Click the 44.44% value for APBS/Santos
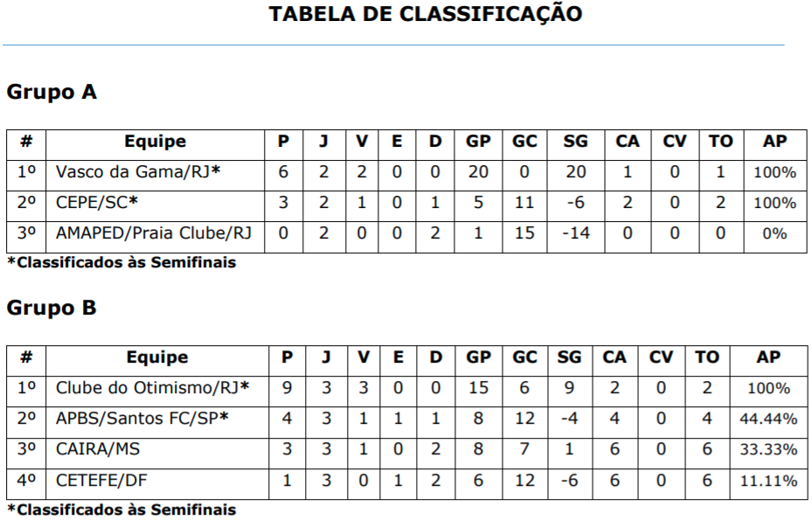 coord(768,419)
